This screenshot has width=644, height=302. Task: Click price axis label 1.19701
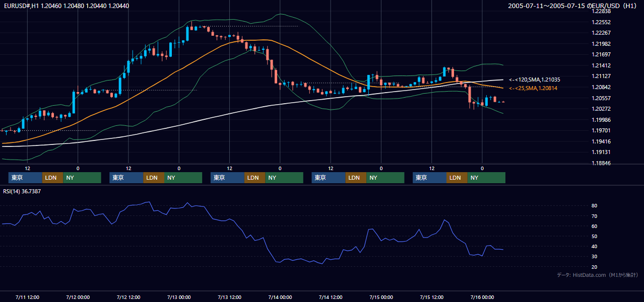pyautogui.click(x=601, y=130)
